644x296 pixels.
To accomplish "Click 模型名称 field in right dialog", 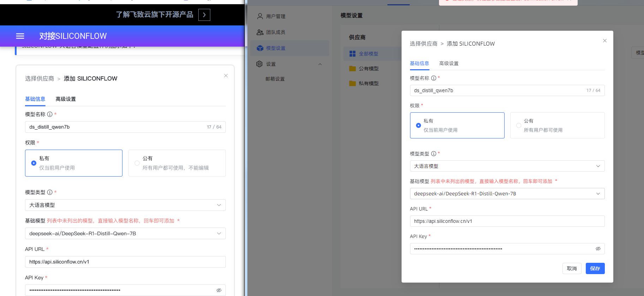I will coord(507,90).
